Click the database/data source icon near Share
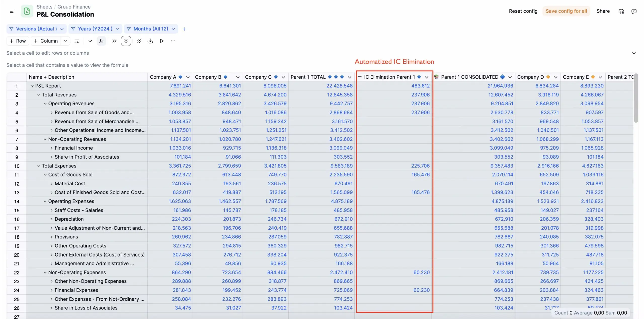 click(621, 11)
